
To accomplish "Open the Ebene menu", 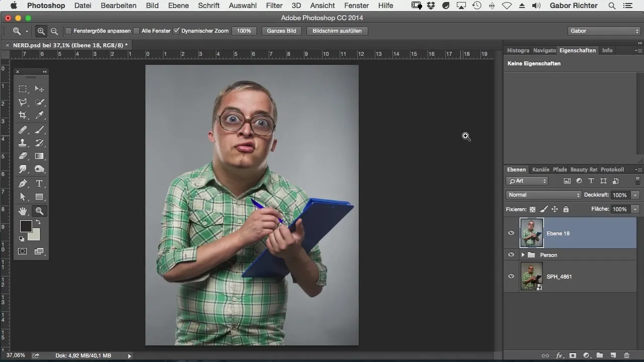I will pyautogui.click(x=179, y=6).
